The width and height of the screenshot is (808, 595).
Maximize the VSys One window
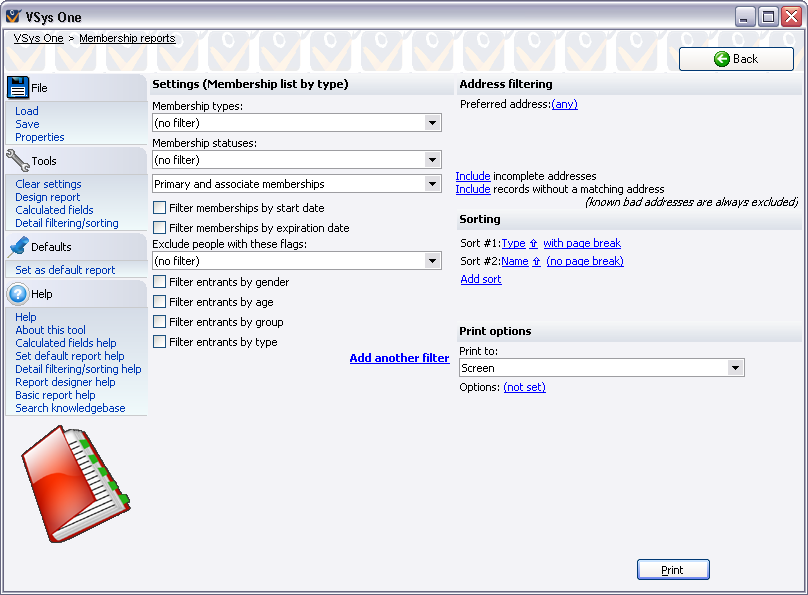(x=768, y=17)
